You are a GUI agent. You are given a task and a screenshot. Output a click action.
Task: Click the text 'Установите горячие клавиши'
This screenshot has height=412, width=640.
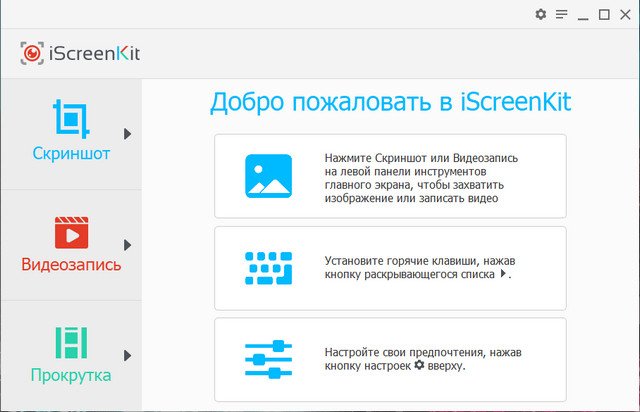pos(396,261)
